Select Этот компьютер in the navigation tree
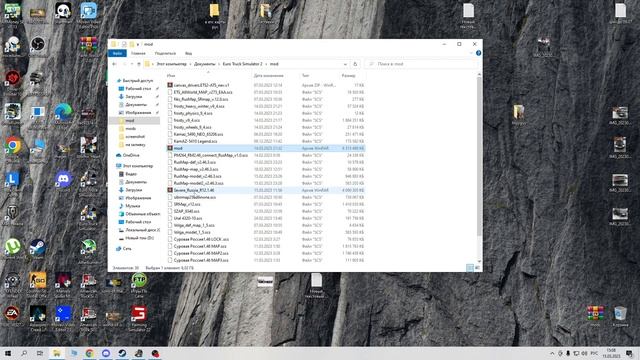 [x=138, y=166]
